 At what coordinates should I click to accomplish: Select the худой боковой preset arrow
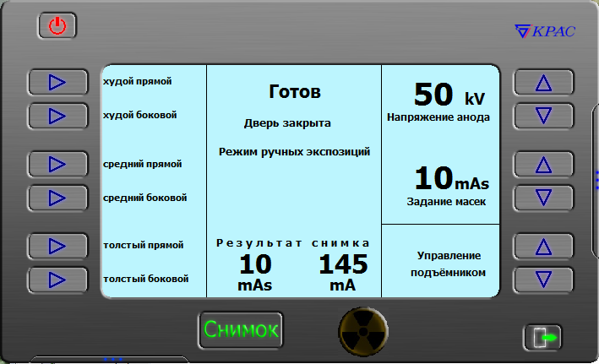(57, 115)
